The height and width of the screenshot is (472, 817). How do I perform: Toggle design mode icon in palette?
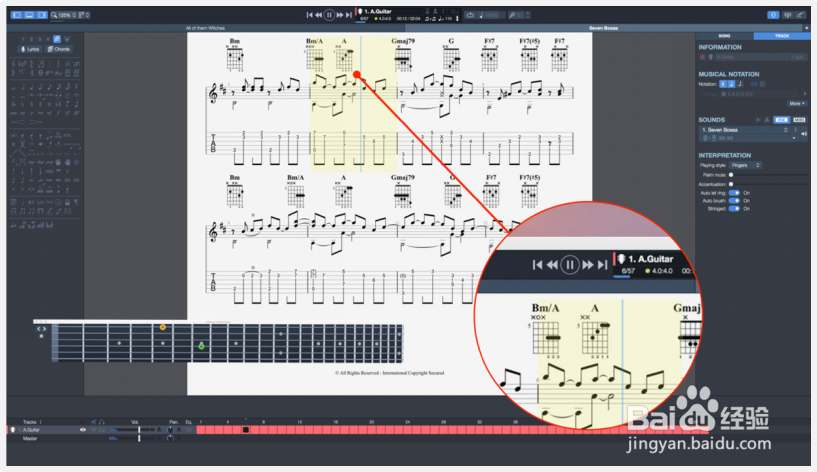pyautogui.click(x=67, y=39)
